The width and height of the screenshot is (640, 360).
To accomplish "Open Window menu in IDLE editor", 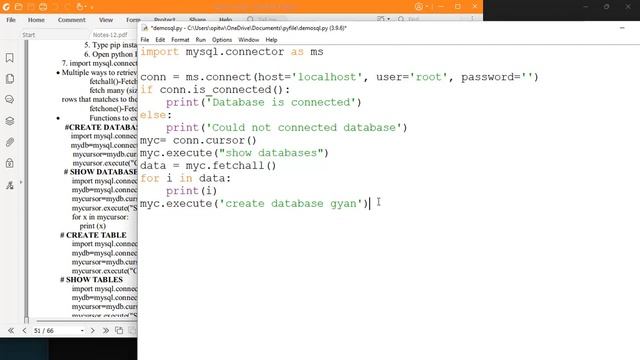I will point(249,40).
